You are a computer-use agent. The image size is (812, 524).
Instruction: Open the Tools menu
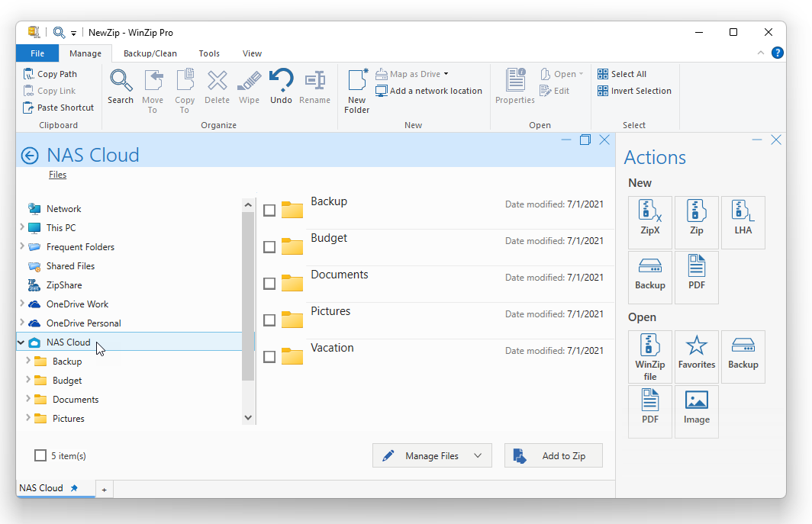[x=208, y=53]
